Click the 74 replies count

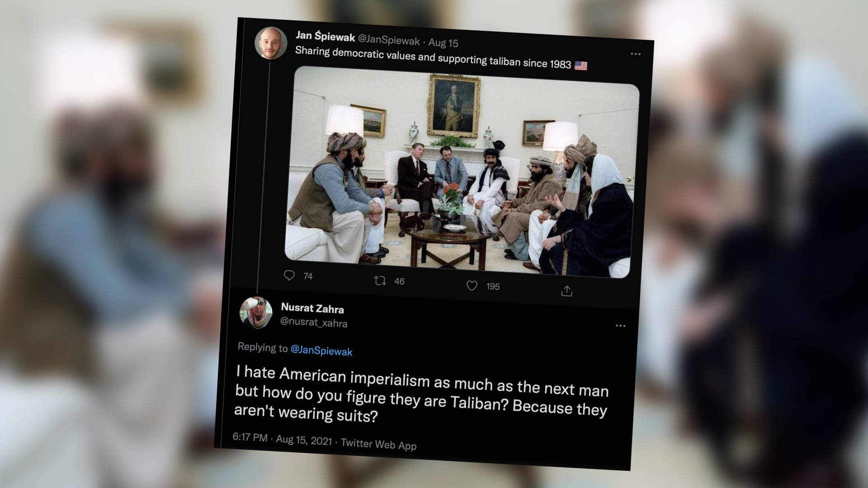click(x=308, y=276)
